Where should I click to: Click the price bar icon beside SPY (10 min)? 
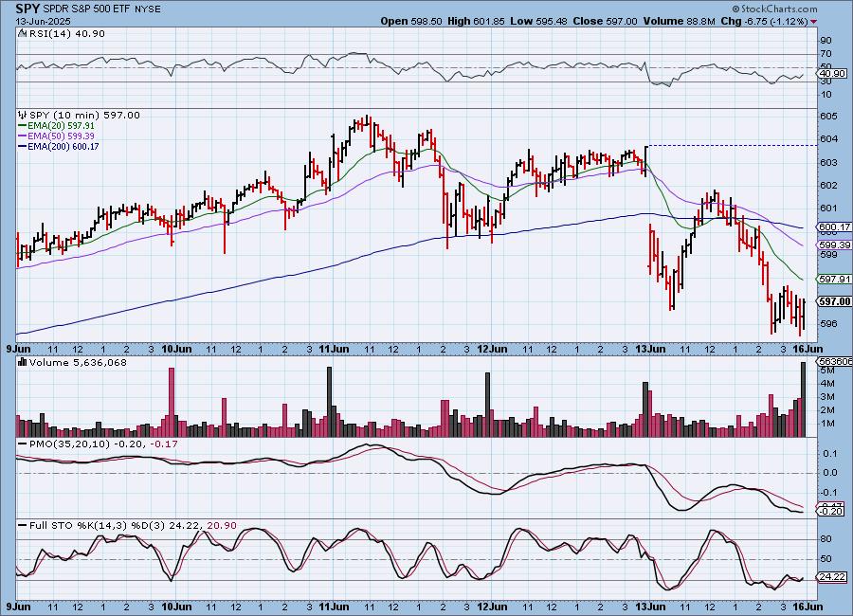coord(23,115)
